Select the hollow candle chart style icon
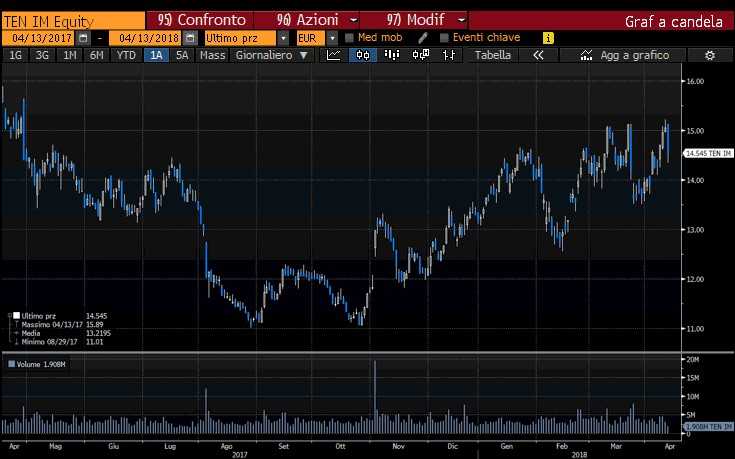 click(420, 55)
